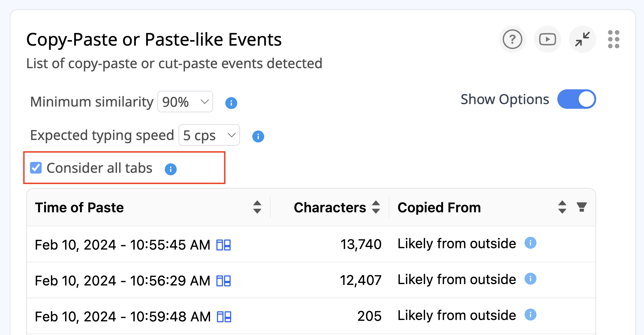Open side-by-side view for 10:55:45 AM paste
The image size is (644, 335).
coord(223,245)
